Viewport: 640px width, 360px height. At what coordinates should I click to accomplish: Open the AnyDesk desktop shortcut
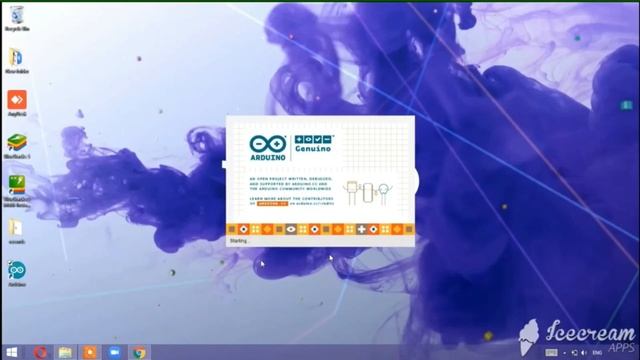click(x=17, y=103)
